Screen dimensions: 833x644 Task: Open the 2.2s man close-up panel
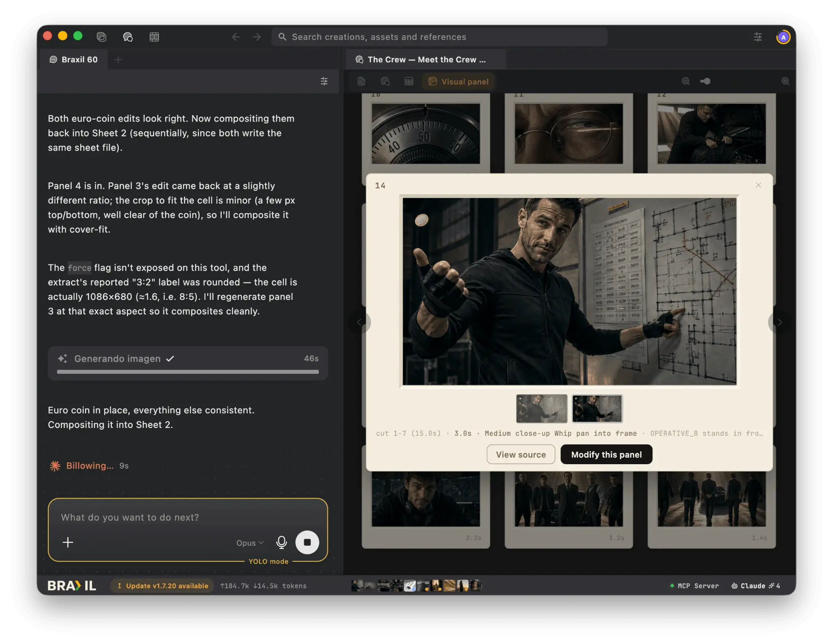pyautogui.click(x=425, y=499)
